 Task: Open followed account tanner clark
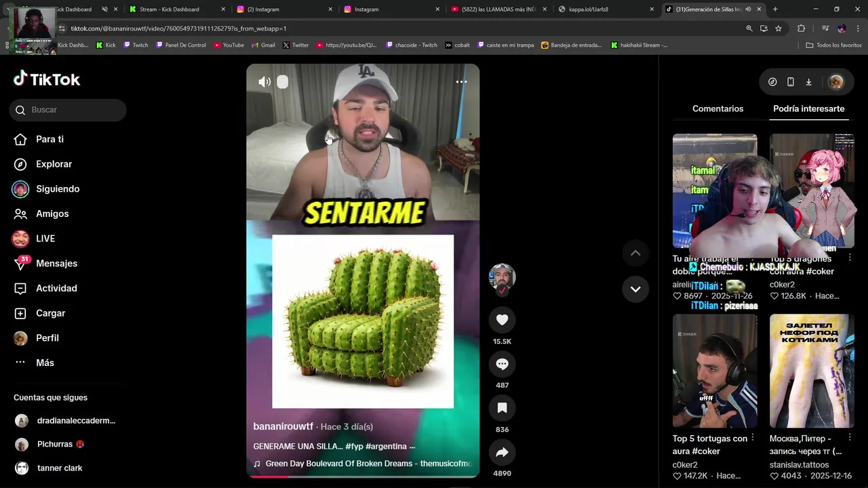pos(49,468)
